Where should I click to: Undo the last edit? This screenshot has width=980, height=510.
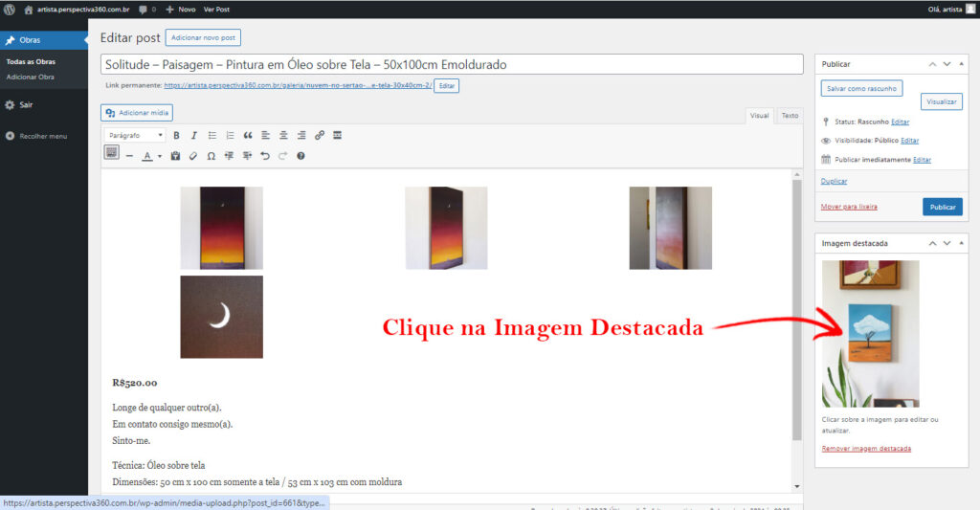tap(265, 156)
